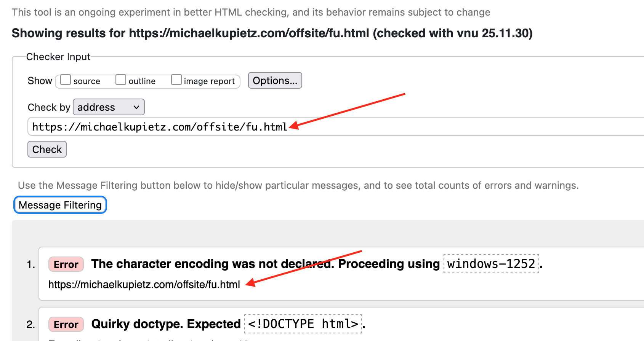This screenshot has width=644, height=341.
Task: Select the windows-1252 code text
Action: (491, 264)
